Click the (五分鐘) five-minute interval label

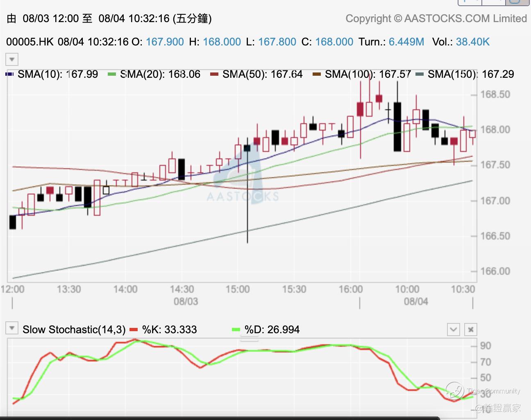tap(192, 18)
